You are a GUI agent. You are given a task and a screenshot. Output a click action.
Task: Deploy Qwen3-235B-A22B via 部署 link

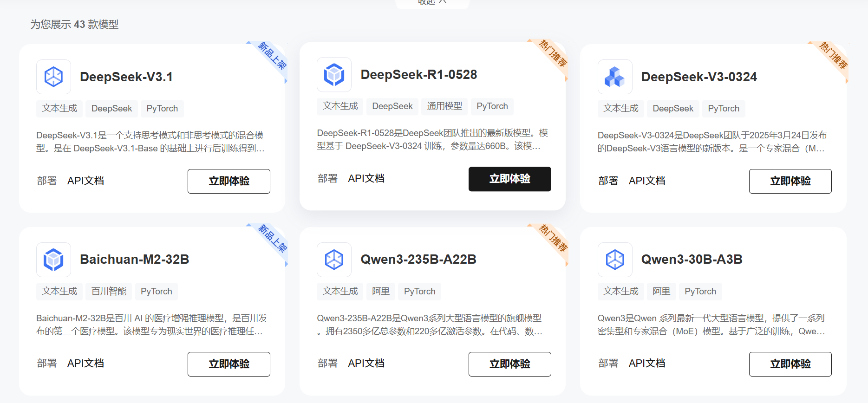327,363
